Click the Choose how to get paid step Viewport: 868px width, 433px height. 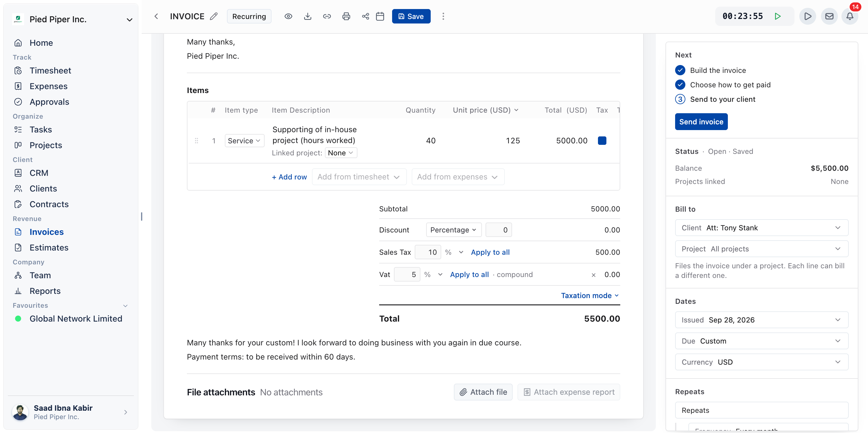(x=723, y=85)
